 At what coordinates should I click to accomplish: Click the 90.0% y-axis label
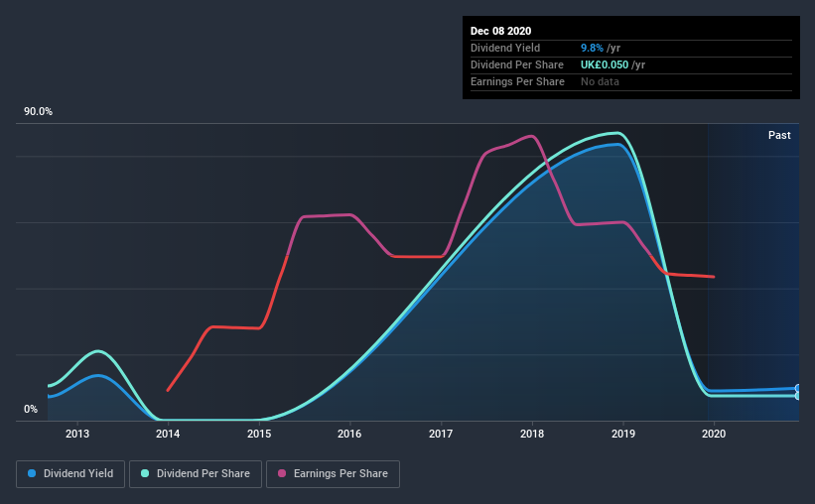[x=38, y=112]
